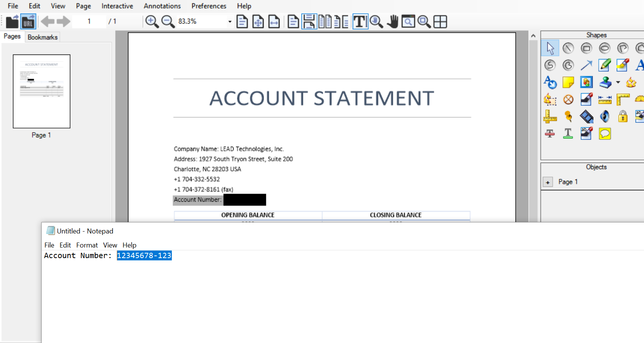Viewport: 644px width, 343px height.
Task: Enable the Text selection tool
Action: pos(360,22)
